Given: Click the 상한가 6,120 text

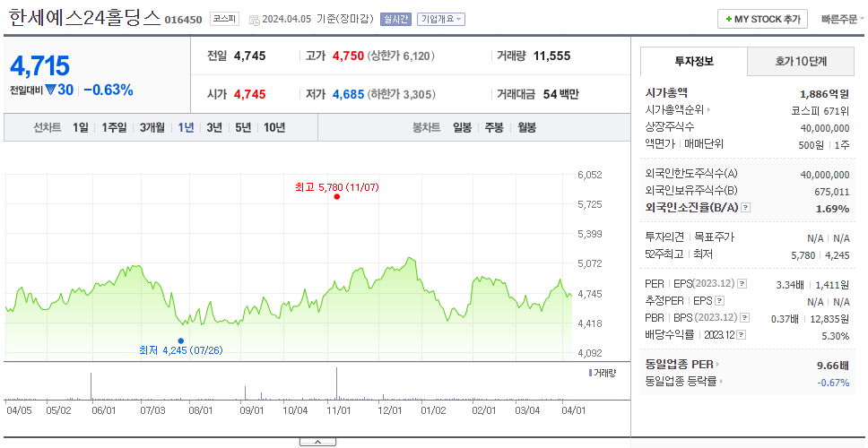Looking at the screenshot, I should tap(401, 56).
